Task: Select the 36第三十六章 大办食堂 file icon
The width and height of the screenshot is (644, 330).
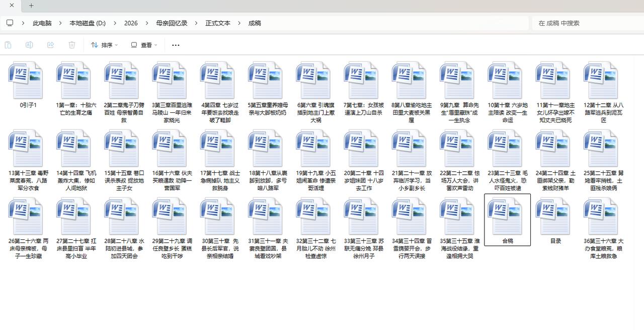Action: pos(601,216)
